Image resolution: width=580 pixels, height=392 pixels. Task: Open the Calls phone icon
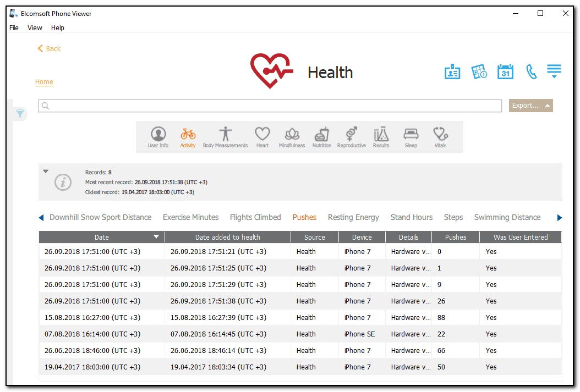point(531,72)
